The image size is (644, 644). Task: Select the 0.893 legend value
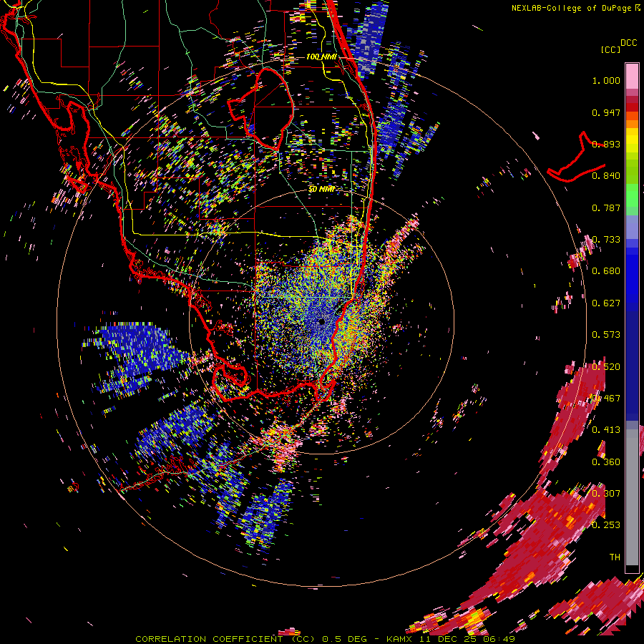point(606,144)
